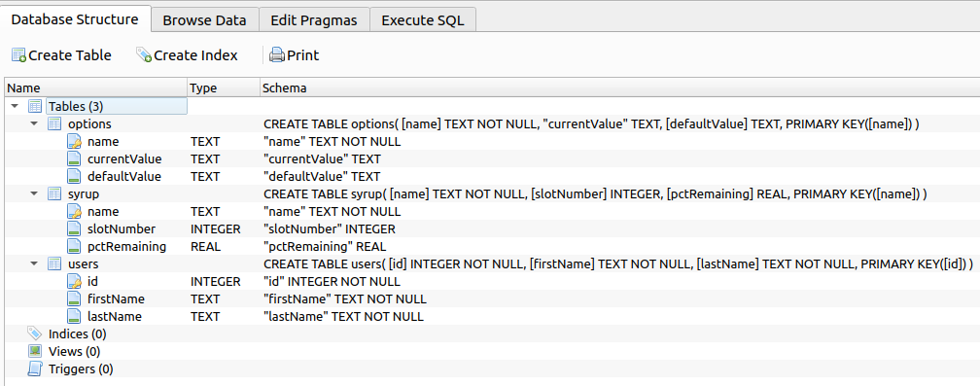This screenshot has width=980, height=386.
Task: Collapse the options table node
Action: (x=34, y=123)
